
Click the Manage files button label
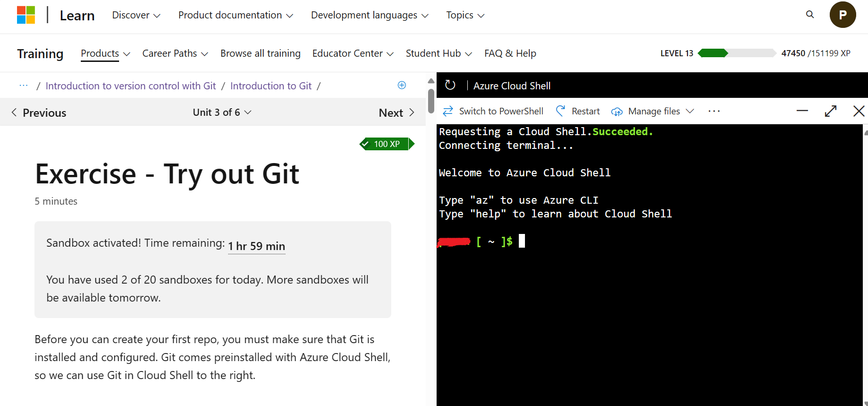tap(654, 111)
